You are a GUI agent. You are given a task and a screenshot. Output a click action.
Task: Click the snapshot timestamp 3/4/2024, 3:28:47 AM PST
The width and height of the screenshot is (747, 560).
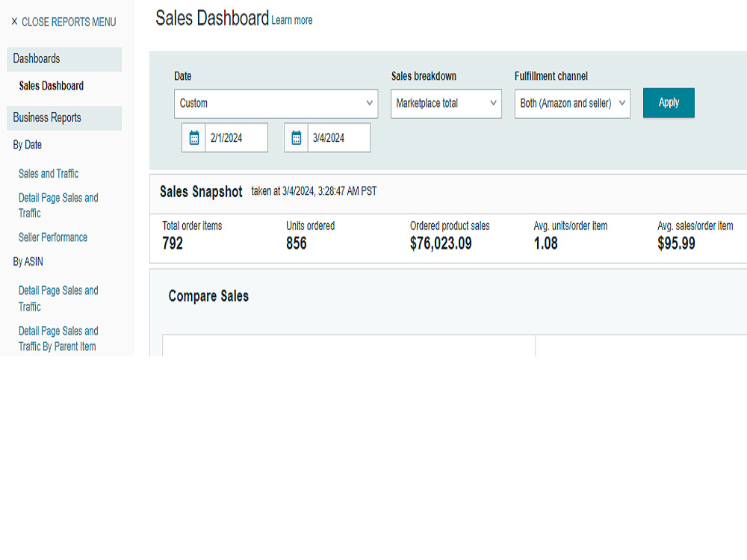(329, 191)
